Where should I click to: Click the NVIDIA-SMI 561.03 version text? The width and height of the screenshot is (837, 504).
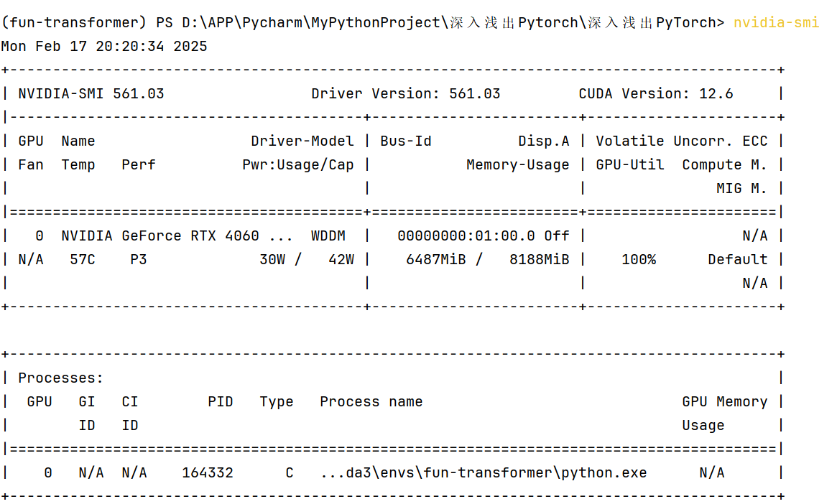[x=91, y=93]
